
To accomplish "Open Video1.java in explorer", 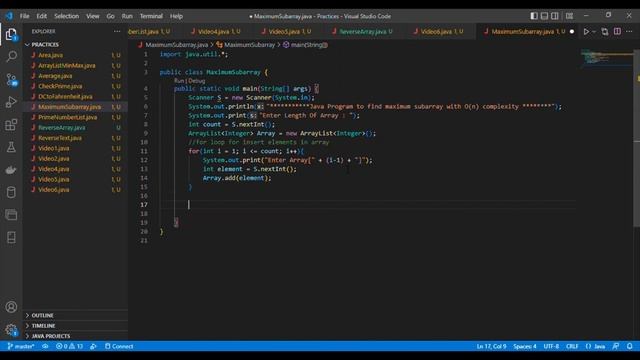I will 53,148.
